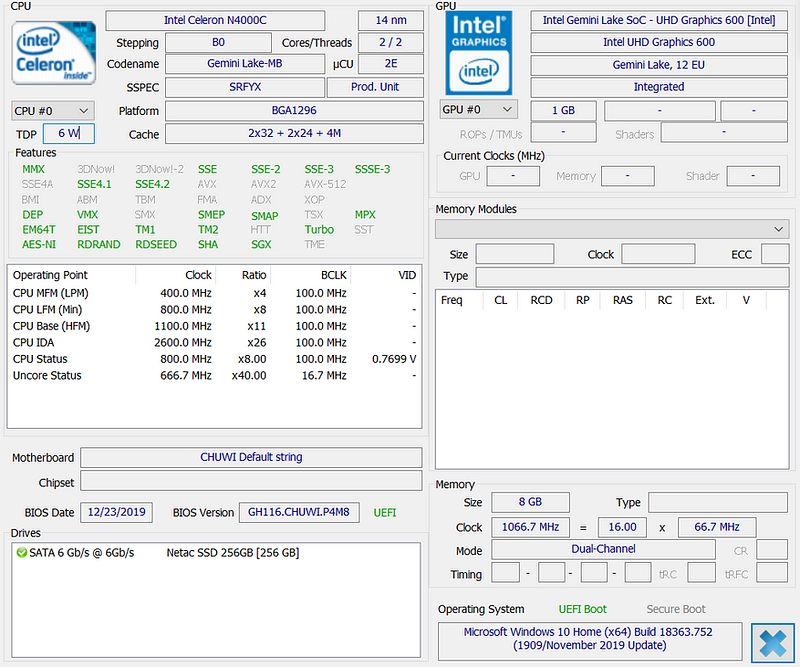Select the CPU Base (HFM) row
Viewport: 800px width, 667px height.
click(x=214, y=326)
